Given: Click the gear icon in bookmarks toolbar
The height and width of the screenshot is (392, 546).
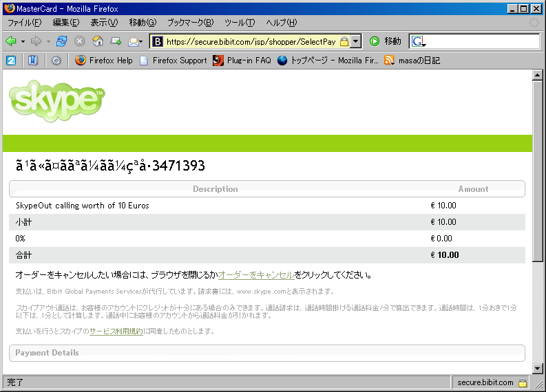Looking at the screenshot, I should coord(56,61).
